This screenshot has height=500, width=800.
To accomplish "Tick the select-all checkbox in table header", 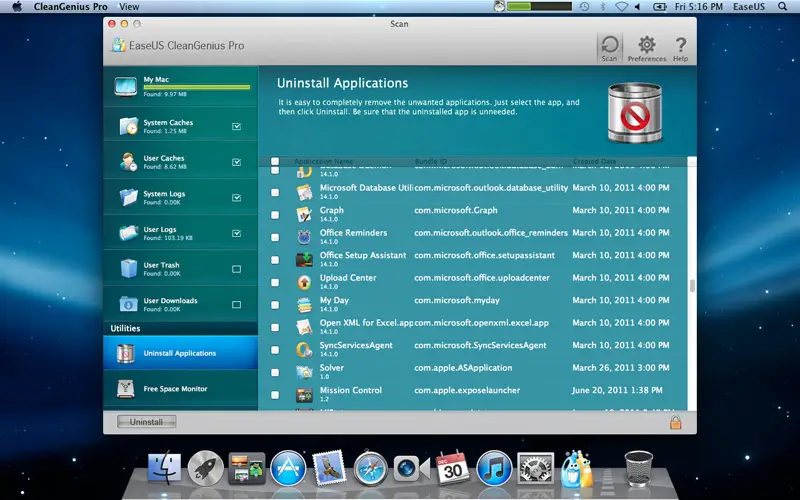I will pos(275,161).
